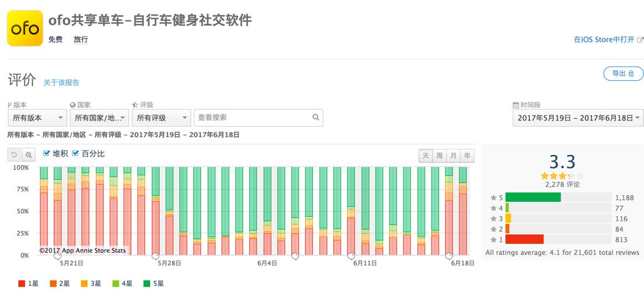Switch chart granularity to 年

coord(467,156)
